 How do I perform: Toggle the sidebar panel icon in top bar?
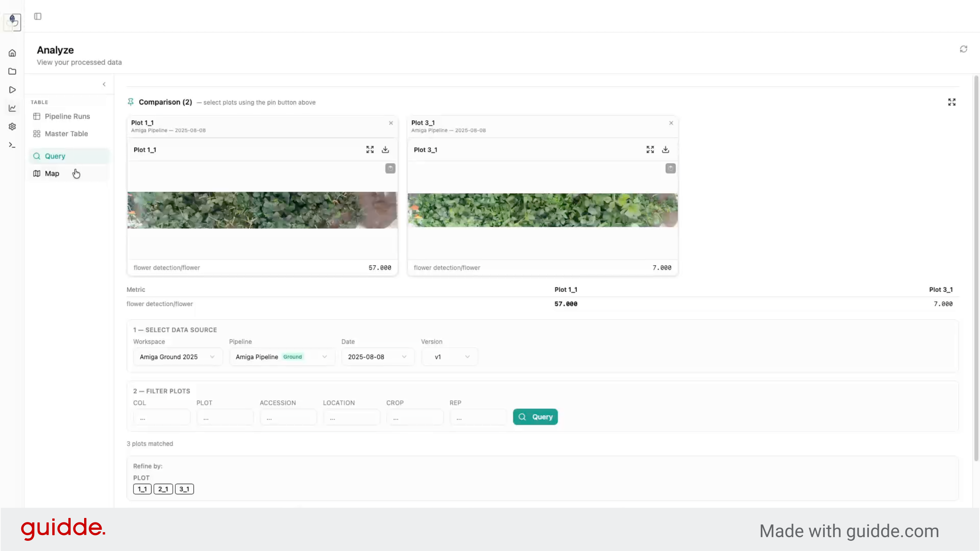point(38,16)
